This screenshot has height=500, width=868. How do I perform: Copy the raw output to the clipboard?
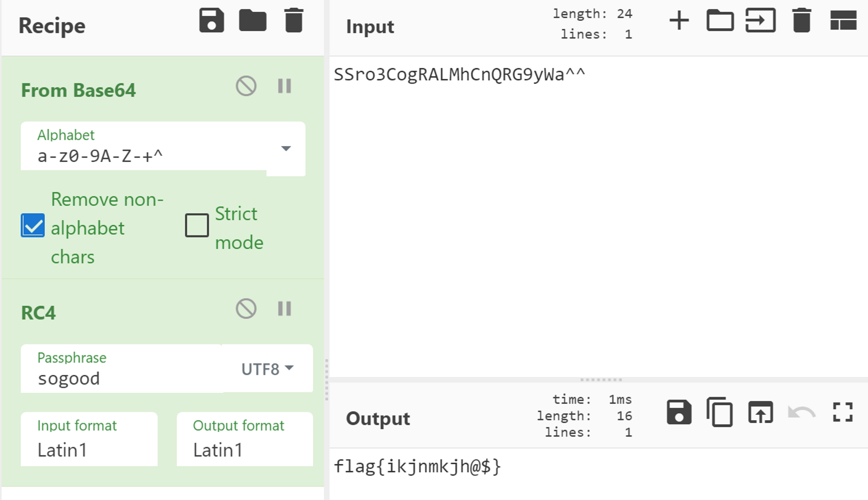coord(720,412)
